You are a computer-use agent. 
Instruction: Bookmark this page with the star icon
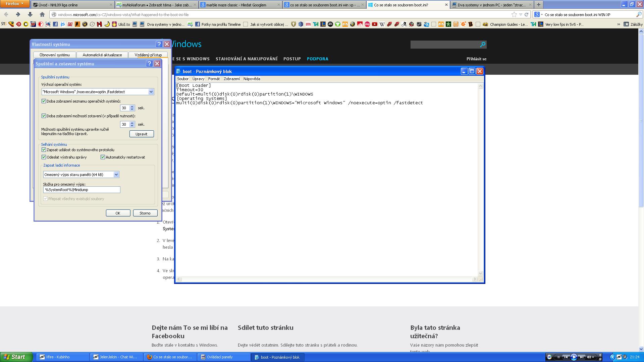click(514, 14)
